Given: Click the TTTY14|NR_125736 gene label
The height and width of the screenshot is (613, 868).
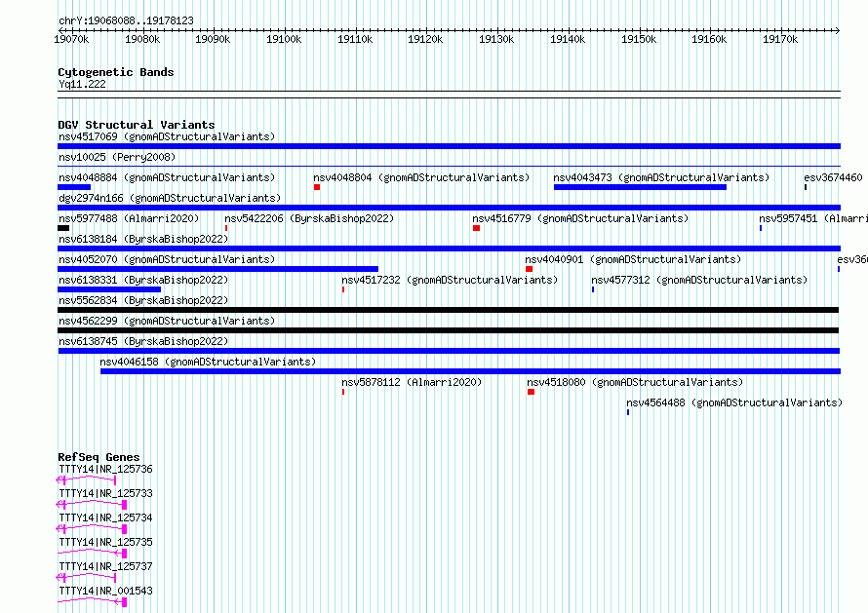Looking at the screenshot, I should coord(105,469).
